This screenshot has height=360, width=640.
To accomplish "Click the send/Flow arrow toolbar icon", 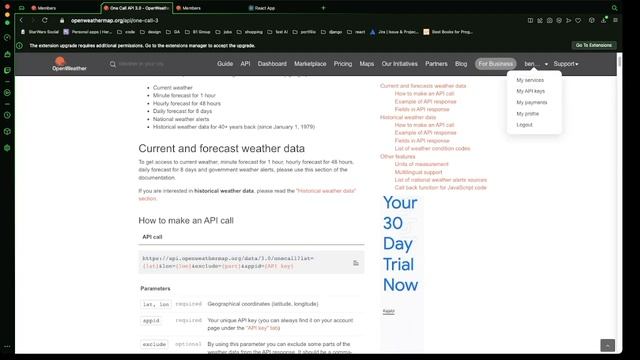I will [569, 20].
